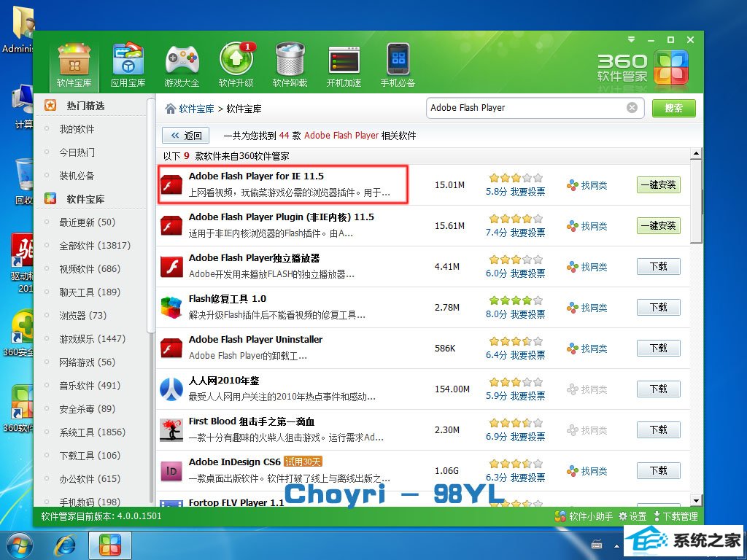Select 安全杀毒 (89) category
Viewport: 747px width, 560px height.
click(88, 408)
